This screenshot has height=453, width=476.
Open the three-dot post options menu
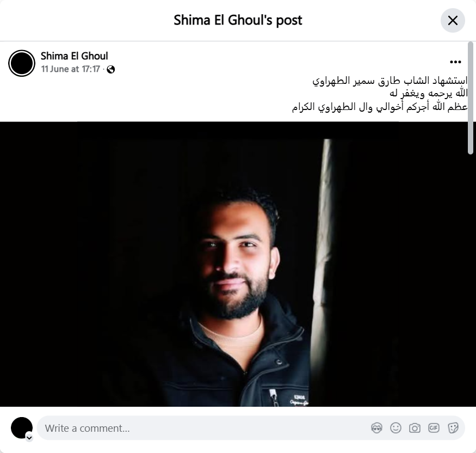(455, 62)
